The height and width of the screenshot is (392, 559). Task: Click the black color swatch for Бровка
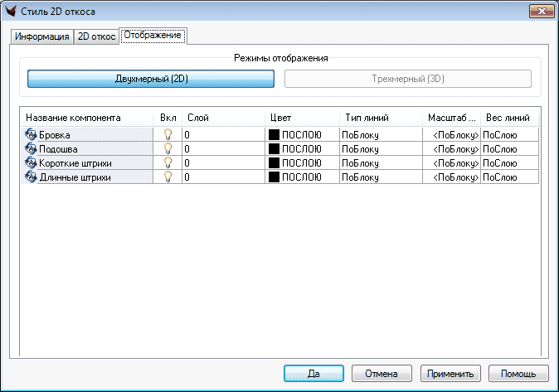pyautogui.click(x=274, y=134)
